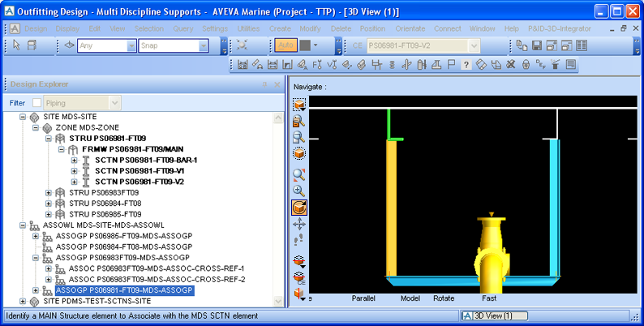Screen dimensions: 644x326
Task: Click the flag icon in supports toolbar
Action: point(452,65)
